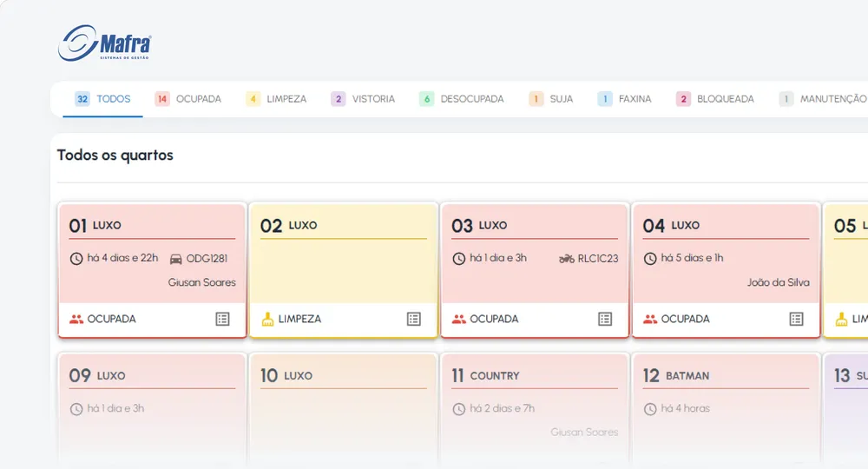Image resolution: width=868 pixels, height=469 pixels.
Task: Open the partially visible room 05 card
Action: coord(845,270)
